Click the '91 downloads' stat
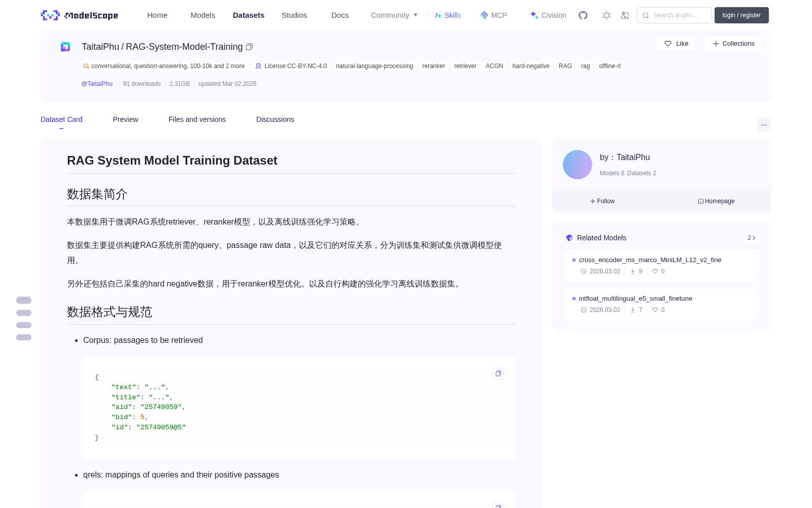Screen dimensions: 812x508 142,84
